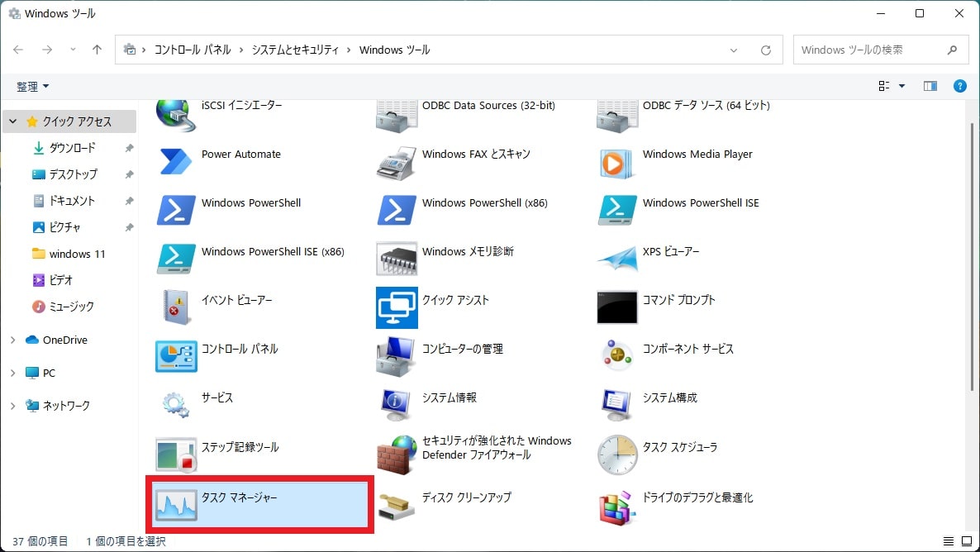The height and width of the screenshot is (552, 980).
Task: Expand the OneDrive tree node
Action: coord(12,340)
